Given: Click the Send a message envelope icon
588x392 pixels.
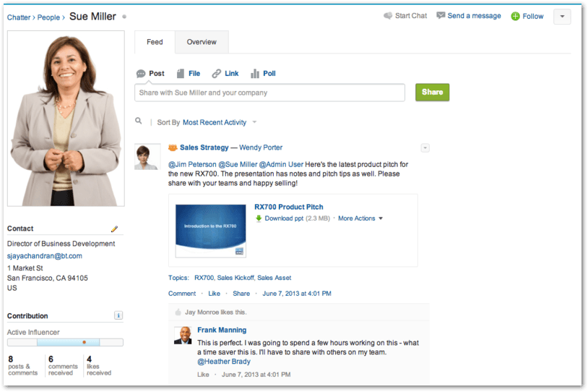Looking at the screenshot, I should point(441,16).
